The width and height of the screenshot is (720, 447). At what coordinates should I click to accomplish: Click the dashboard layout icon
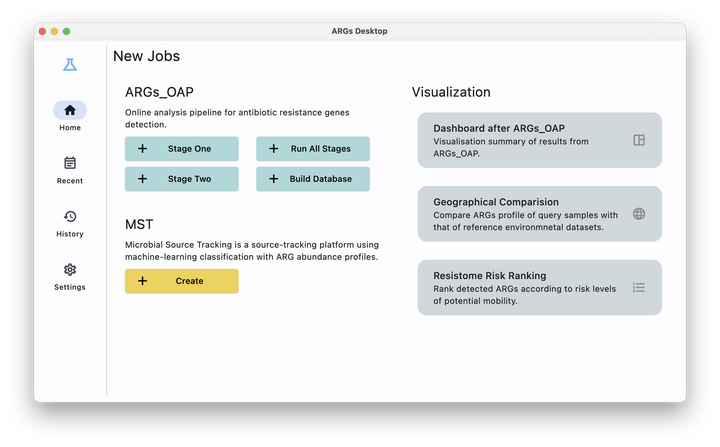[639, 140]
